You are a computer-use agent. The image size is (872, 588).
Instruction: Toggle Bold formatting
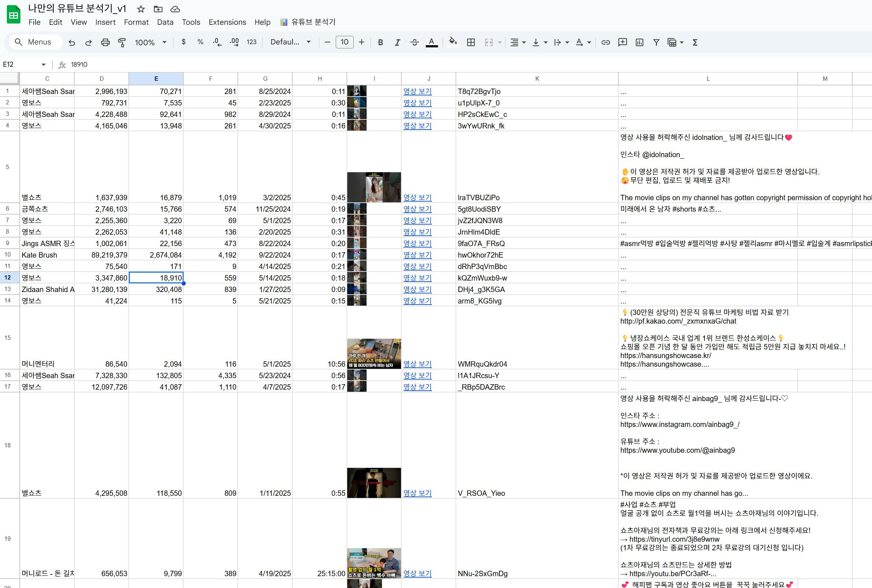(x=381, y=42)
